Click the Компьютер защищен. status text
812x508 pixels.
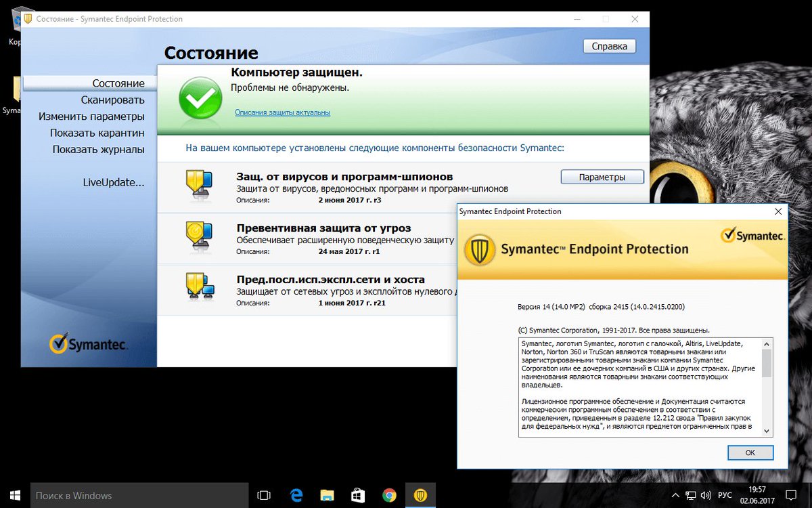coord(297,72)
